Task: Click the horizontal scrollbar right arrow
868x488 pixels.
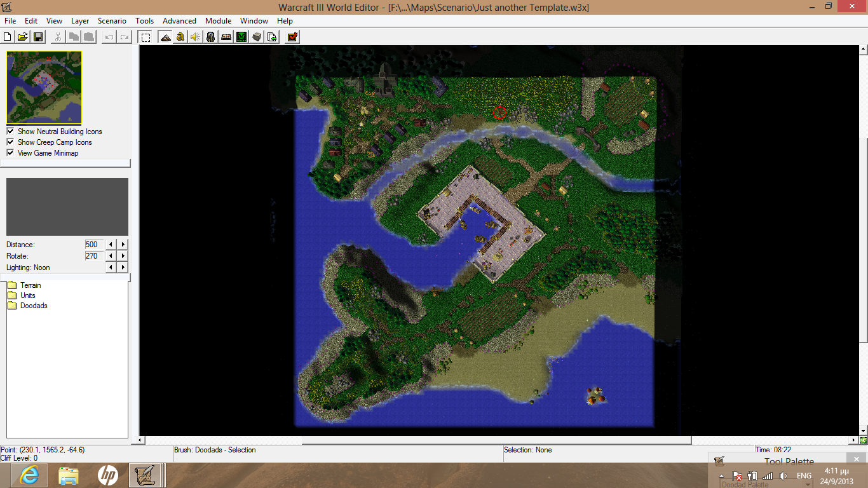Action: (855, 440)
